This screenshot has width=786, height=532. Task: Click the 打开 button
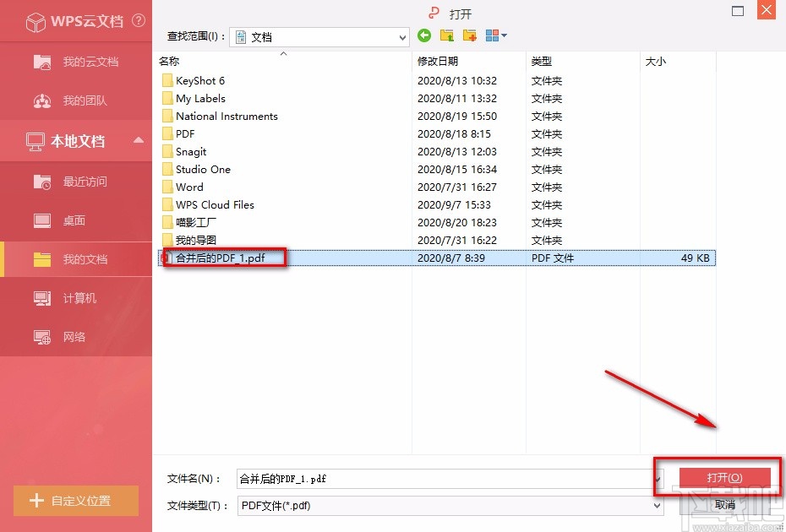click(x=725, y=477)
